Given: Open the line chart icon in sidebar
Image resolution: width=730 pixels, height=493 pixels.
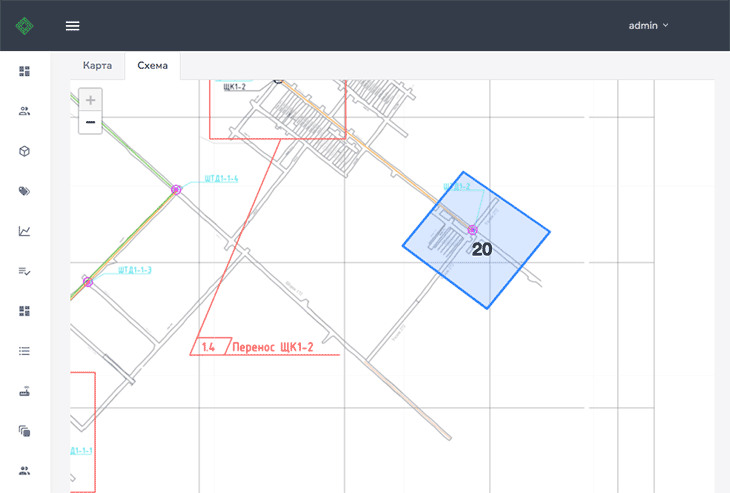Looking at the screenshot, I should [x=25, y=231].
